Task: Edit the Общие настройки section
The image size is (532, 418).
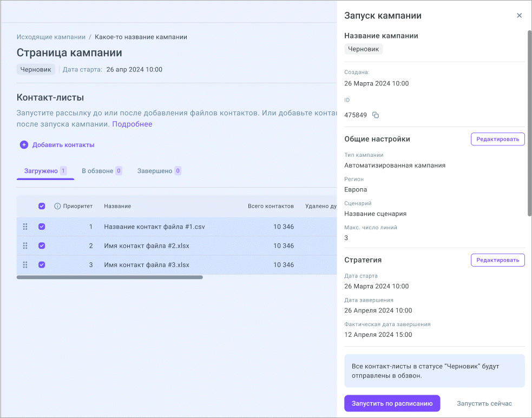Action: tap(497, 139)
